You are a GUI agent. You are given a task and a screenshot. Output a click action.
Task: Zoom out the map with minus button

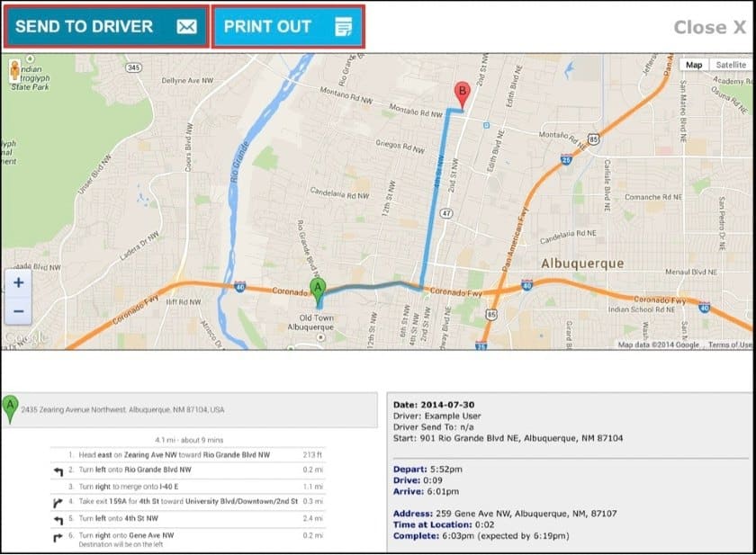pyautogui.click(x=17, y=311)
